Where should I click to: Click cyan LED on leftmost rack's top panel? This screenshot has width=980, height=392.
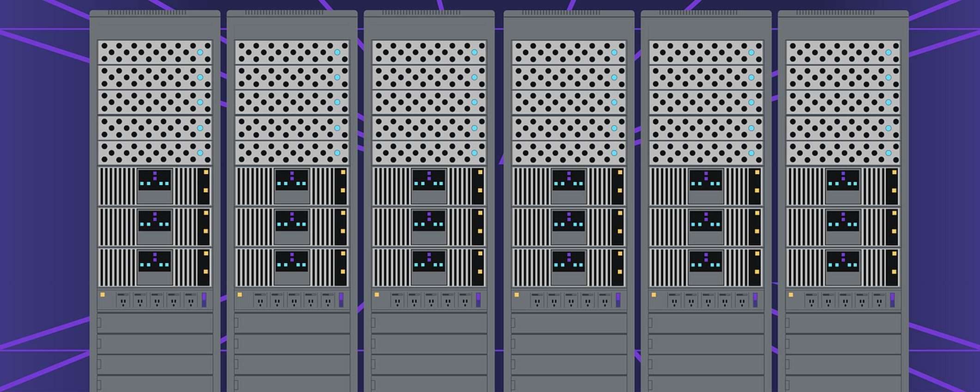click(x=200, y=52)
